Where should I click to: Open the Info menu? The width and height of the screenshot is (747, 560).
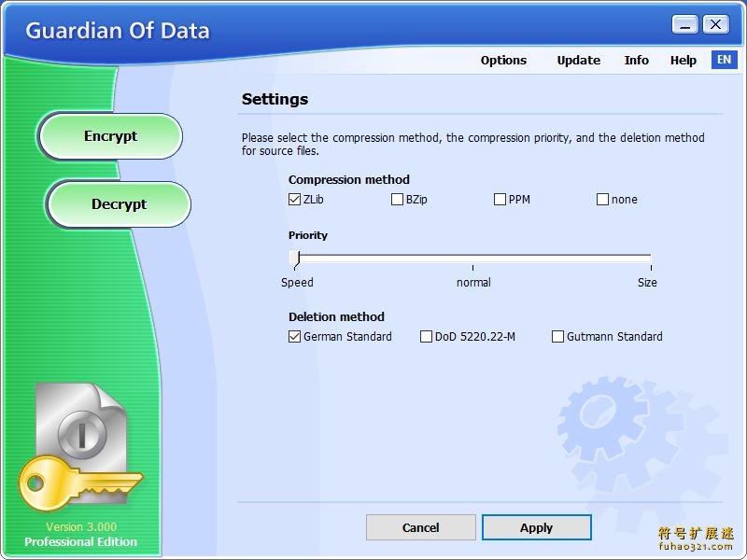pos(637,61)
